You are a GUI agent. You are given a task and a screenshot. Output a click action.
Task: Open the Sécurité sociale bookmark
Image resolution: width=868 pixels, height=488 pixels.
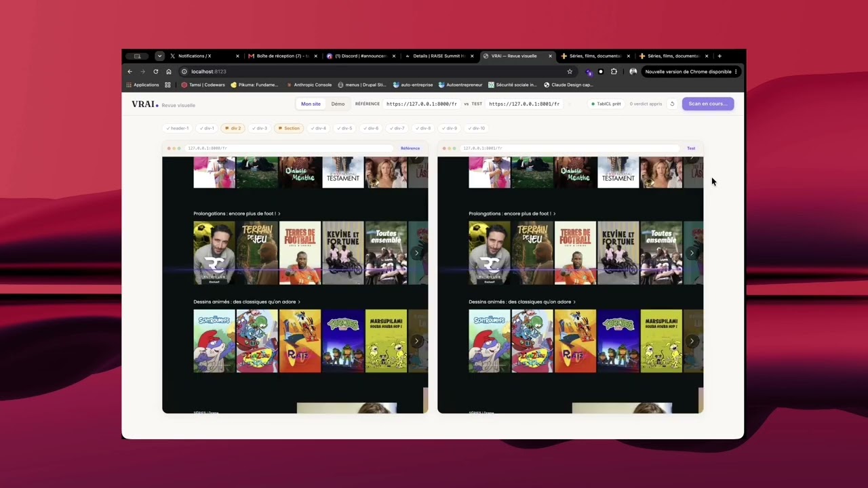click(513, 85)
